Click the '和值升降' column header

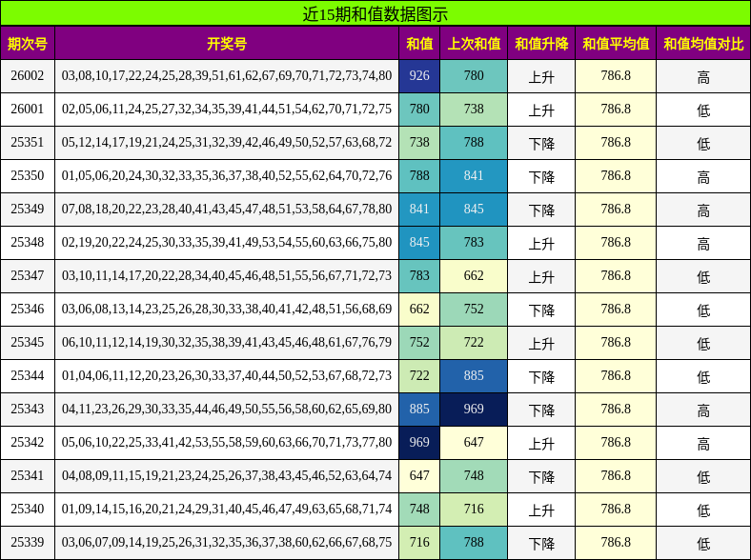[541, 44]
